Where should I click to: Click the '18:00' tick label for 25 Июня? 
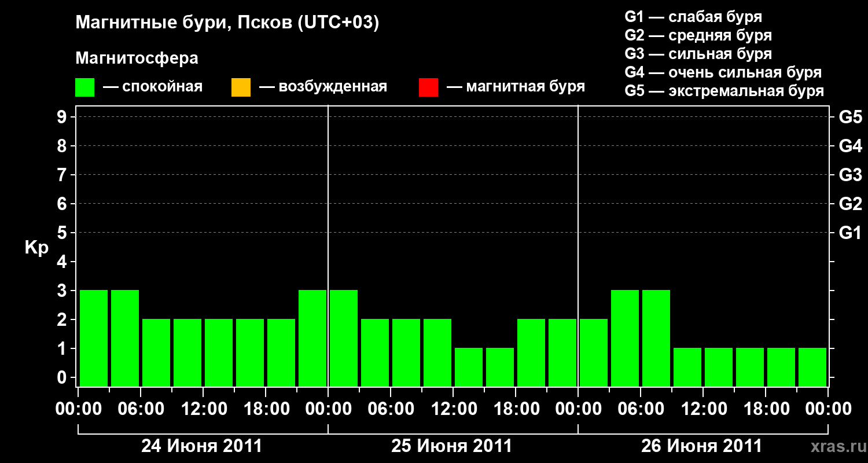point(516,409)
